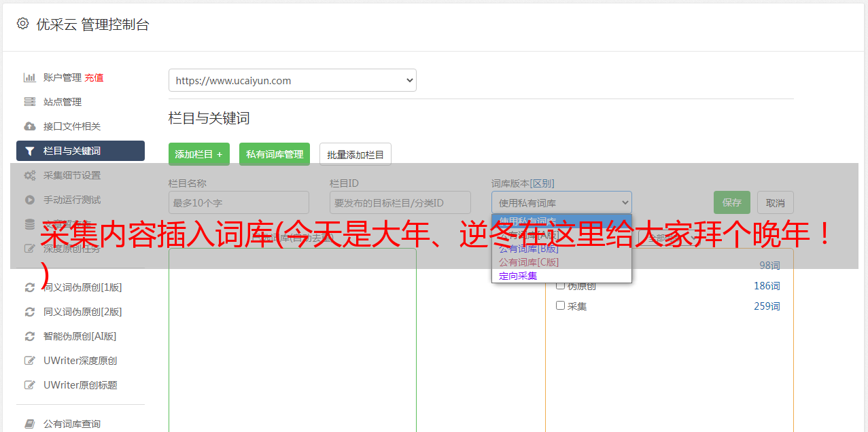The image size is (868, 432).
Task: Open the site URL dropdown showing ucaiyun.com
Action: tap(292, 80)
